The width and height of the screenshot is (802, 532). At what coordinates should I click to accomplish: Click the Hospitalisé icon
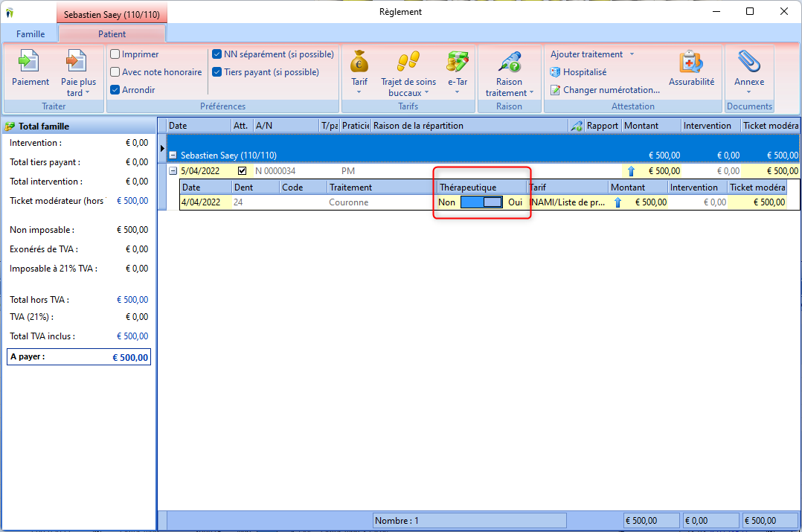pyautogui.click(x=555, y=72)
